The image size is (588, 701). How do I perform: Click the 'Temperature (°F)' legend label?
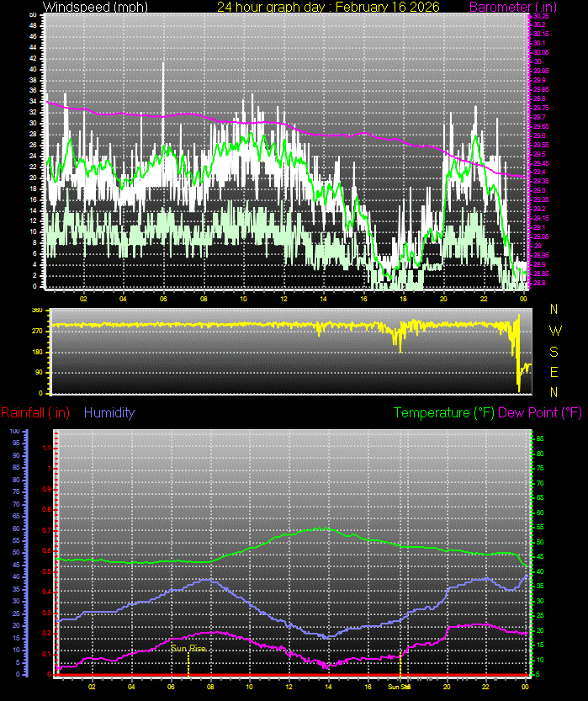[x=444, y=412]
